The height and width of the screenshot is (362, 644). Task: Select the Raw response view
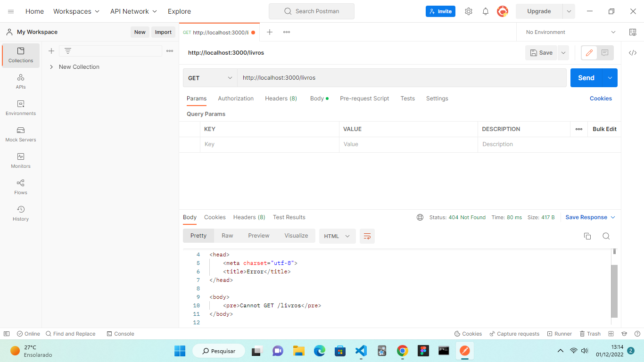point(227,236)
